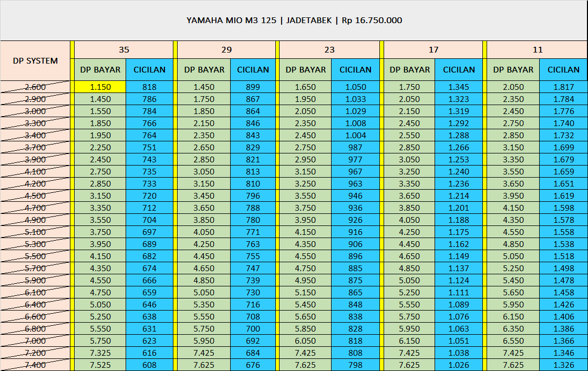Viewport: 588px width, 371px height.
Task: Select cicilan 646 in tenor 35
Action: [x=149, y=305]
